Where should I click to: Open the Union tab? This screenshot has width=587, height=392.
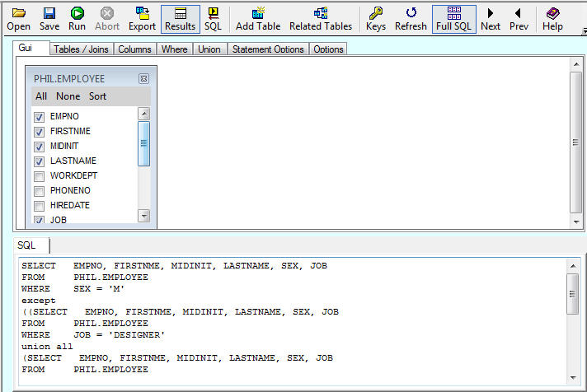click(x=209, y=49)
